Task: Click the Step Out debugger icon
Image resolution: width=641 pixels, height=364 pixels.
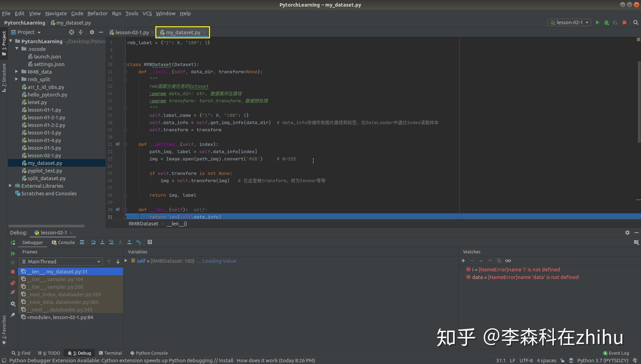Action: pos(130,242)
